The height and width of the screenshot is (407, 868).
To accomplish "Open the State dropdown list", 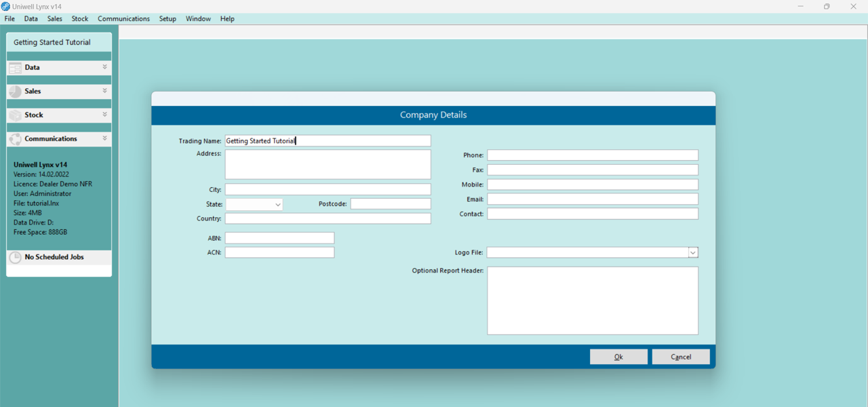I will pos(278,204).
